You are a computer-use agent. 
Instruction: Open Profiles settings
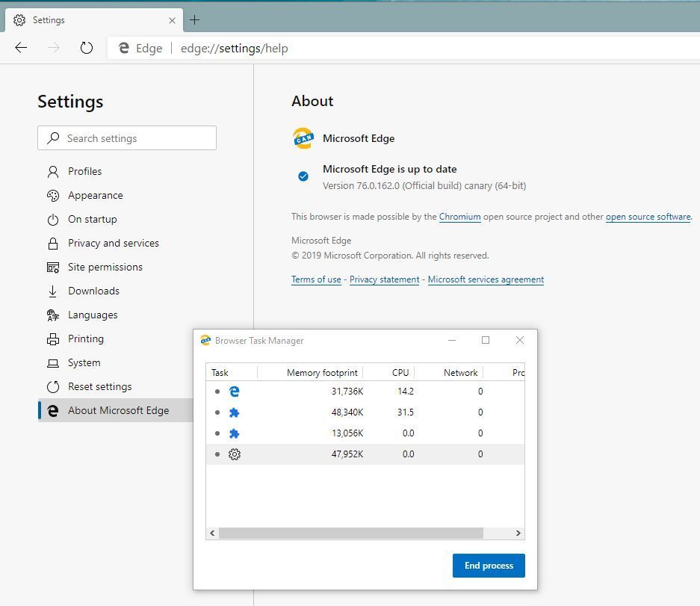pyautogui.click(x=85, y=171)
